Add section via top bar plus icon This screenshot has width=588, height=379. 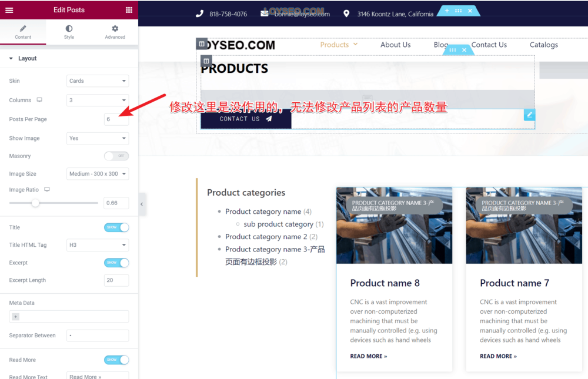(x=447, y=11)
